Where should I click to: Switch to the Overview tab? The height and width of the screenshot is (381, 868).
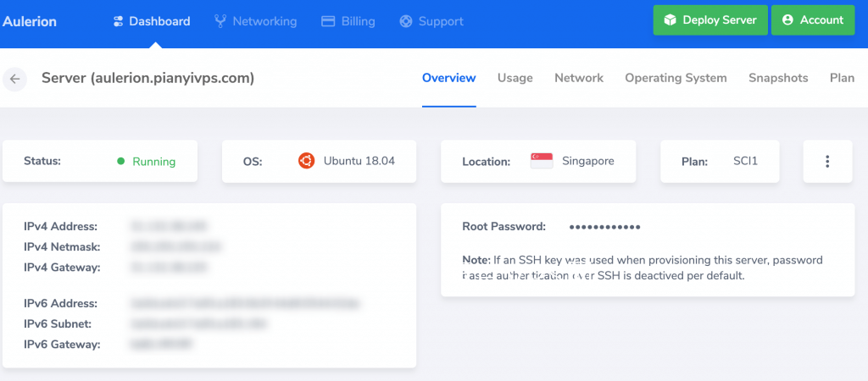point(449,78)
